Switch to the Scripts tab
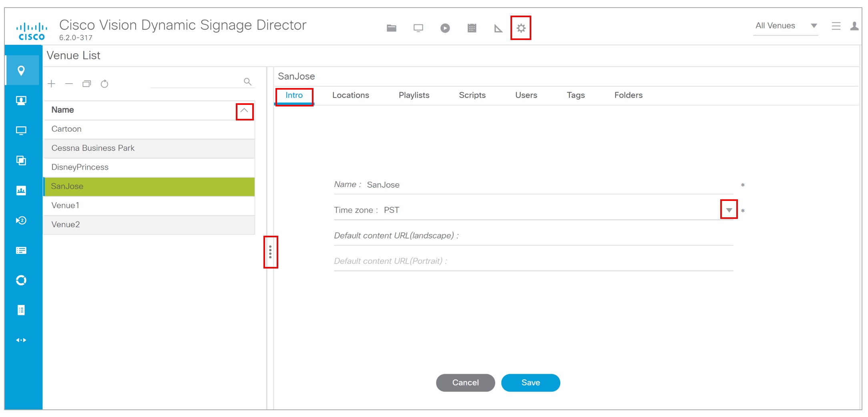This screenshot has height=417, width=868. [x=472, y=95]
